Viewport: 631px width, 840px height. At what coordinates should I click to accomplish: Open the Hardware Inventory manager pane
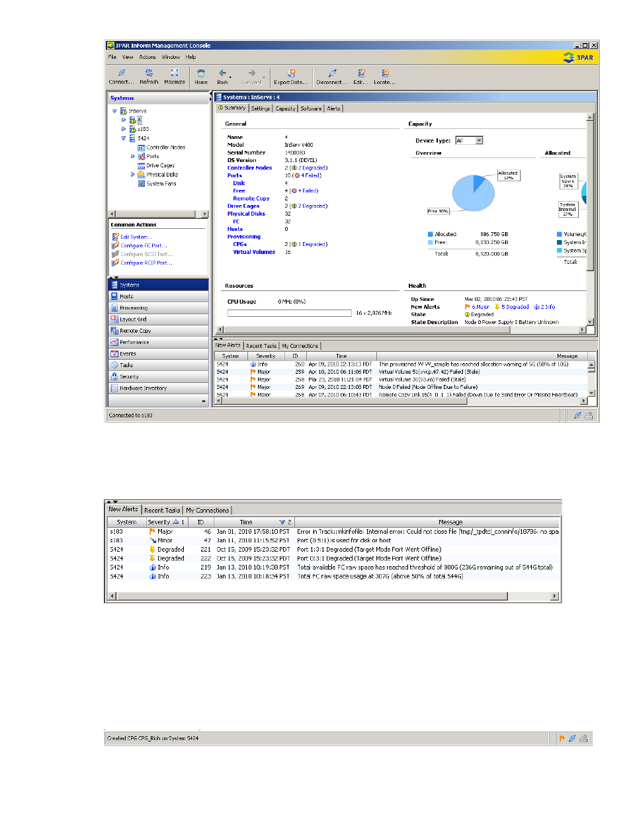click(x=158, y=388)
